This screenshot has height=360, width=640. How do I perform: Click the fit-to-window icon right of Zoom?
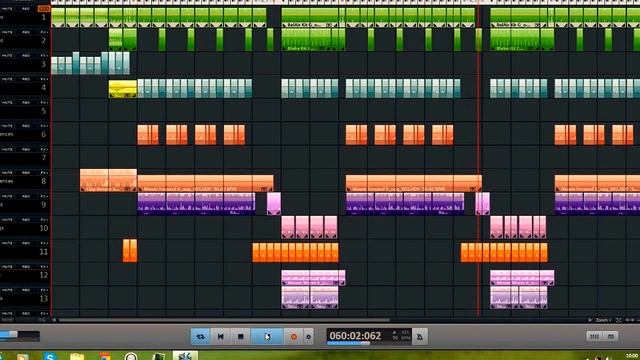(x=618, y=320)
